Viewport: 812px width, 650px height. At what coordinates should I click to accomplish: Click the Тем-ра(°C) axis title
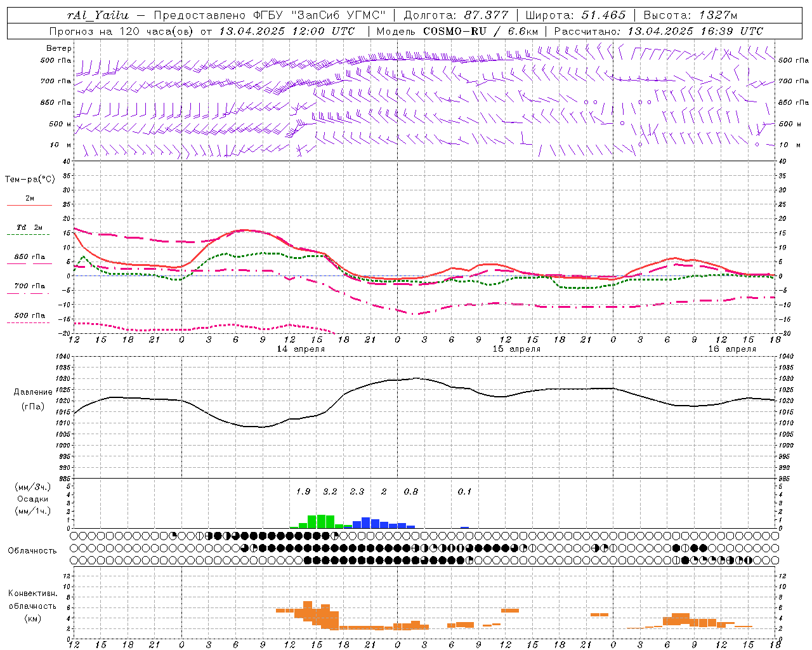(x=30, y=180)
